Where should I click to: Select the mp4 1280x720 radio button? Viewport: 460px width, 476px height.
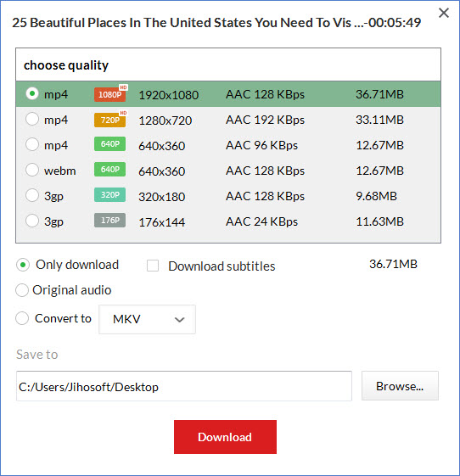pos(32,119)
